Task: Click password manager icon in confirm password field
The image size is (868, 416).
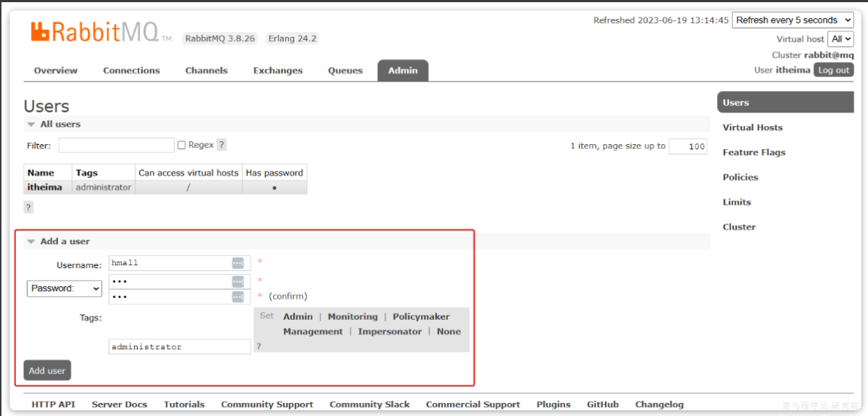Action: (237, 297)
